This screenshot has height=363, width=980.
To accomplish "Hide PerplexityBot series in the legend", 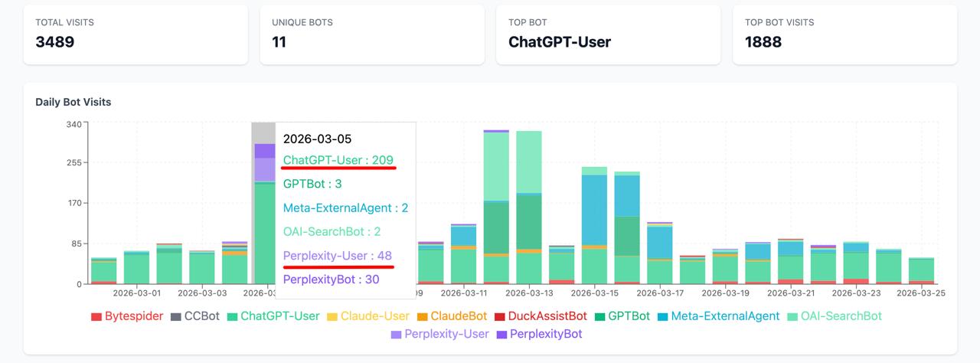I will [x=546, y=334].
